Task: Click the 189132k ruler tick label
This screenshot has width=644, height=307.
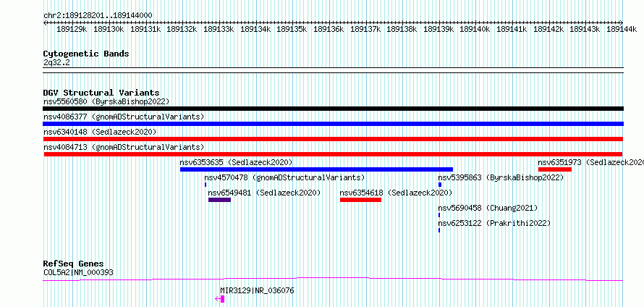Action: (182, 30)
